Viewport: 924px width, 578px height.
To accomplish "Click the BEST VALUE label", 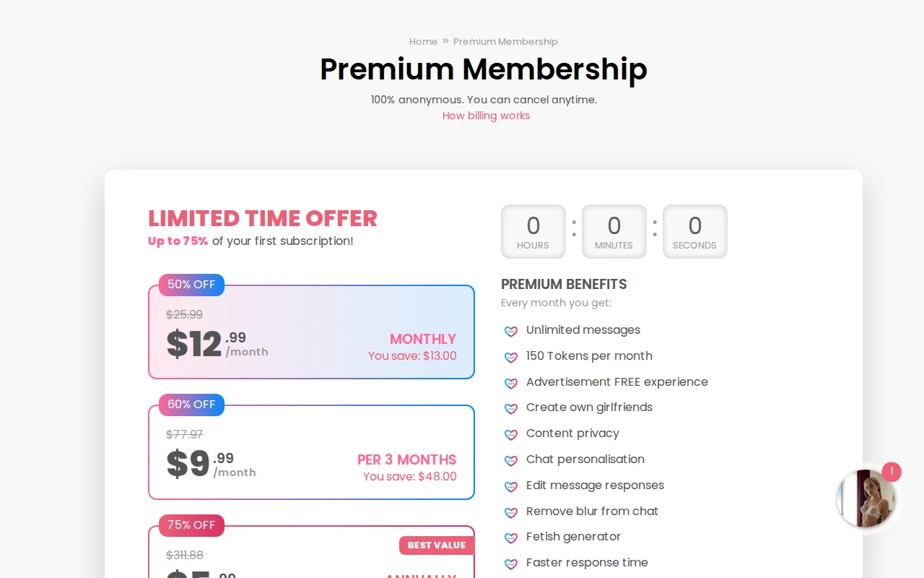I will 437,545.
